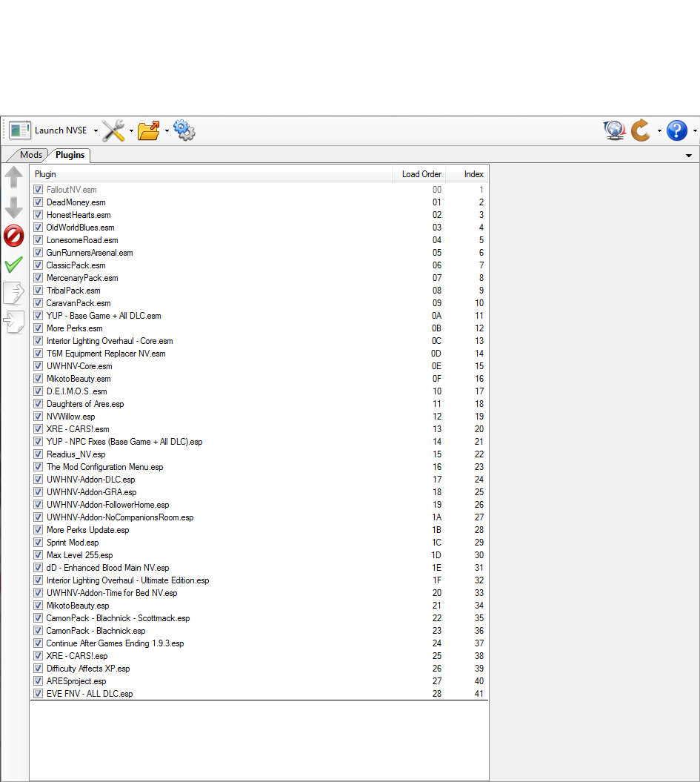Select Daughters of Ares.esp row
The width and height of the screenshot is (700, 782).
(259, 403)
